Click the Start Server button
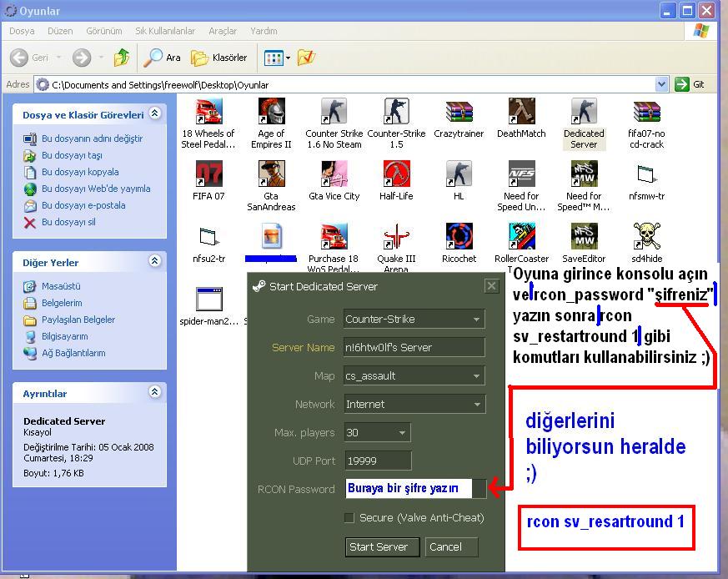The image size is (728, 579). coord(382,547)
